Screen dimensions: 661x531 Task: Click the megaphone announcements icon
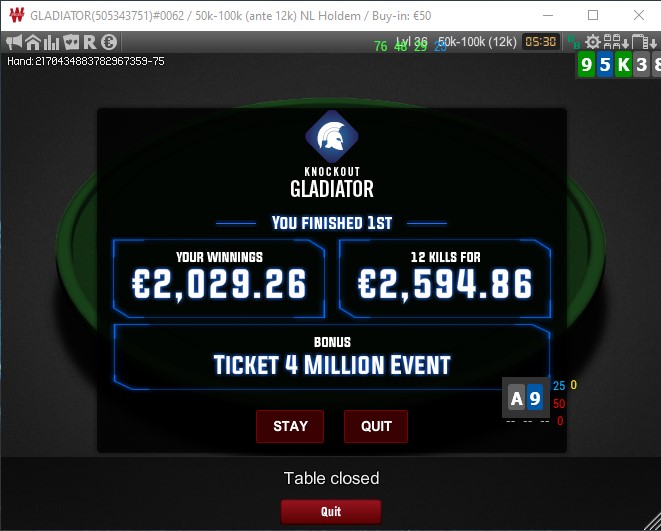14,42
